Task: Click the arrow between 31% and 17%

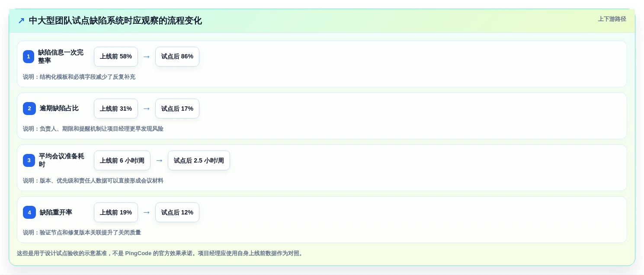Action: (147, 109)
